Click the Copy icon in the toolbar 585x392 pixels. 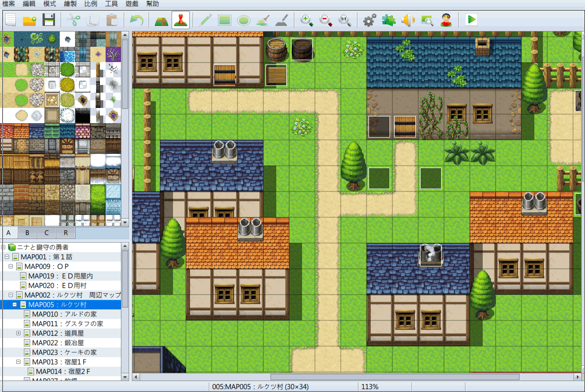93,20
